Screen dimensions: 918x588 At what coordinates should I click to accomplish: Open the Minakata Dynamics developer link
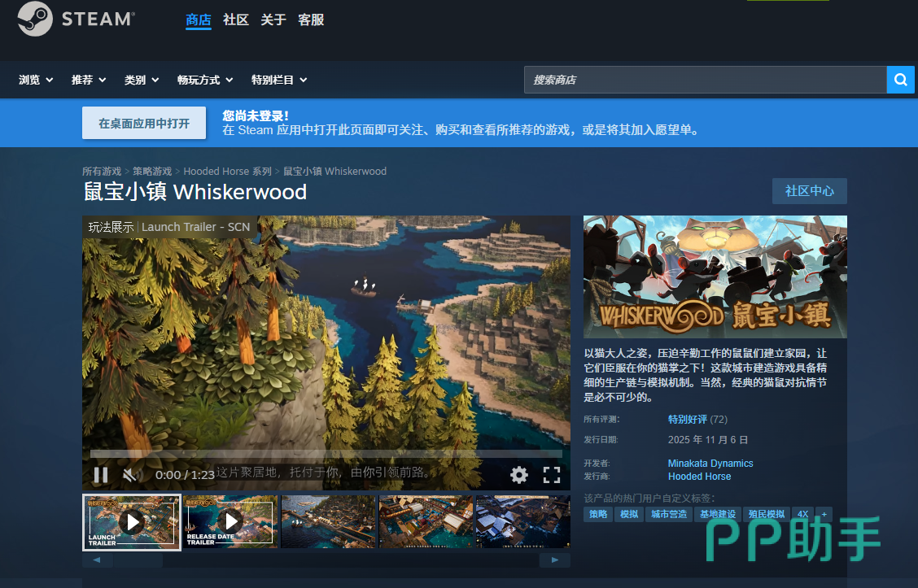710,464
